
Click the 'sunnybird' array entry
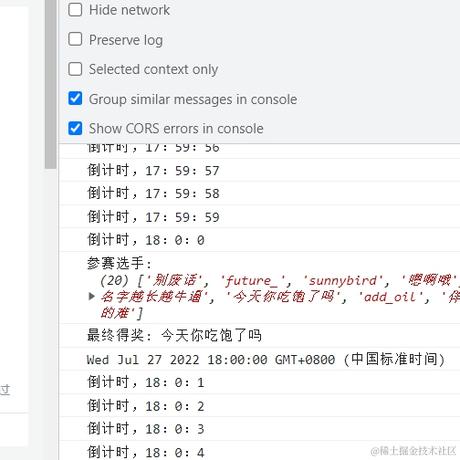(342, 281)
